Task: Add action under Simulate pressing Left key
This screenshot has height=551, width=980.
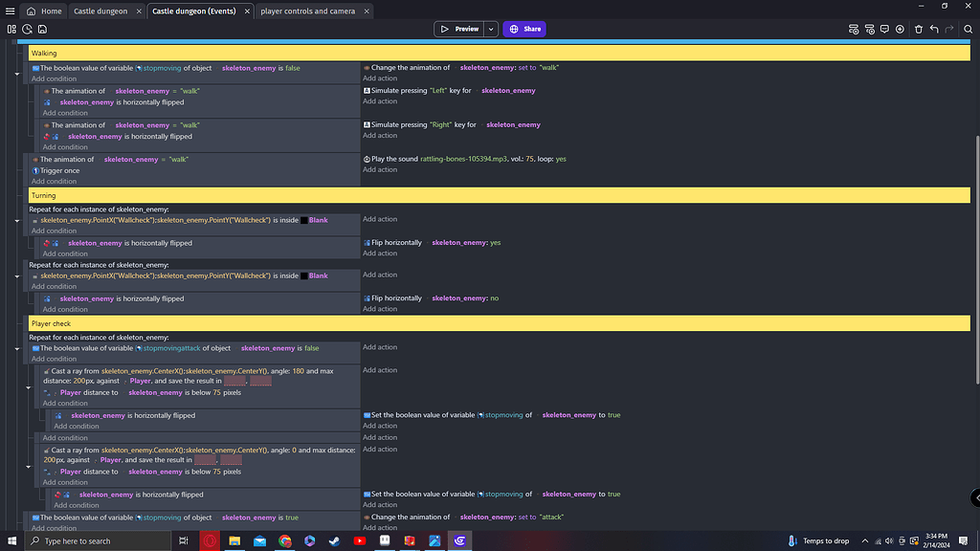Action: 380,101
